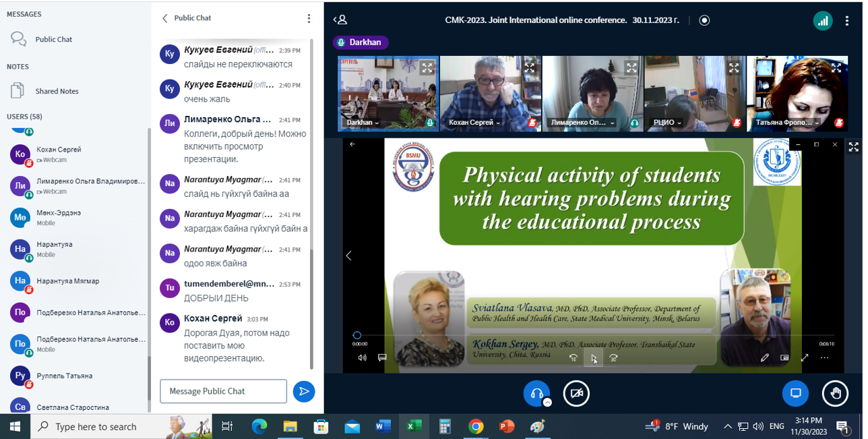
Task: Toggle the headphone audio button
Action: click(536, 393)
